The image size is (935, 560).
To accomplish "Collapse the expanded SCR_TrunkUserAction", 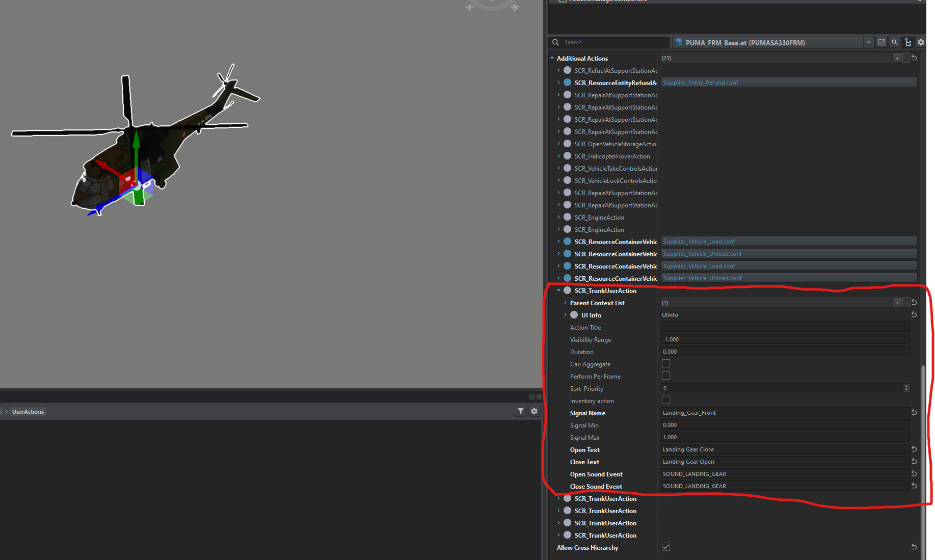I will (558, 290).
